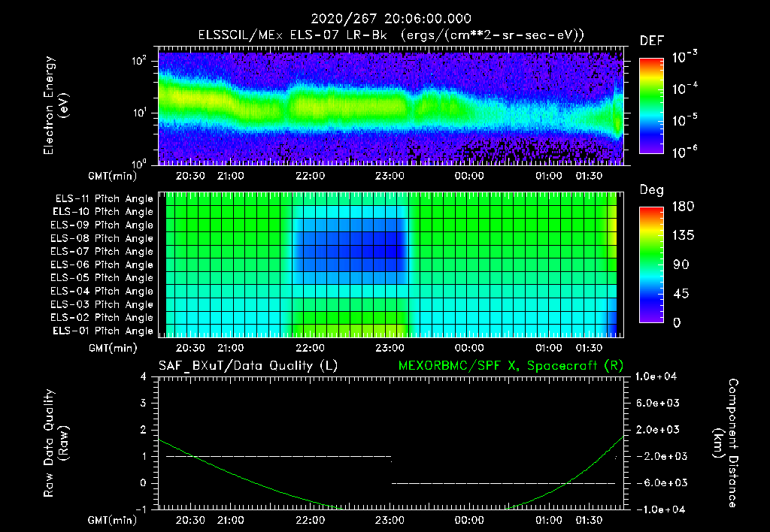
Task: Click the 10^0 energy axis tick label
Action: coord(139,163)
